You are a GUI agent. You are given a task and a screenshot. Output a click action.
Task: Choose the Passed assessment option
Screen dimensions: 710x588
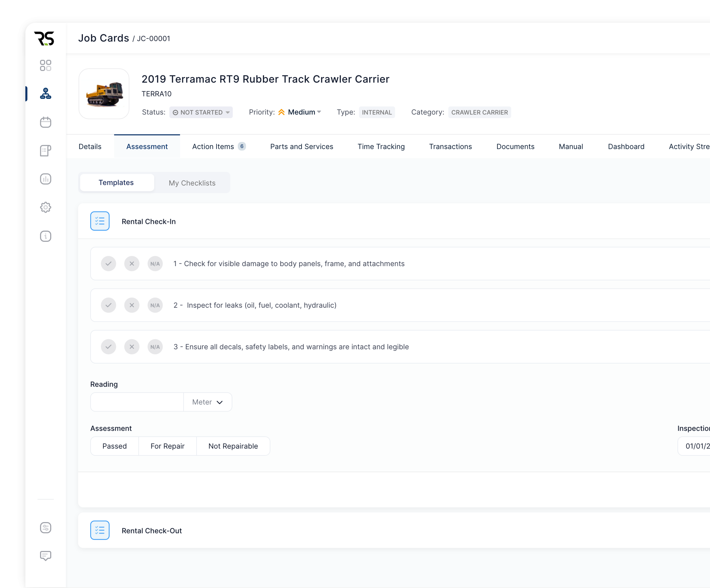pyautogui.click(x=115, y=446)
